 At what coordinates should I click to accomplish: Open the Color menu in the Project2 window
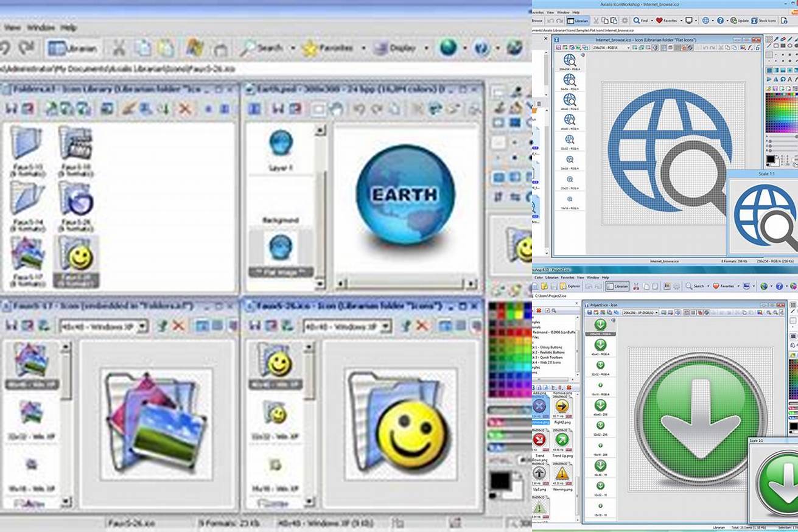[x=538, y=277]
